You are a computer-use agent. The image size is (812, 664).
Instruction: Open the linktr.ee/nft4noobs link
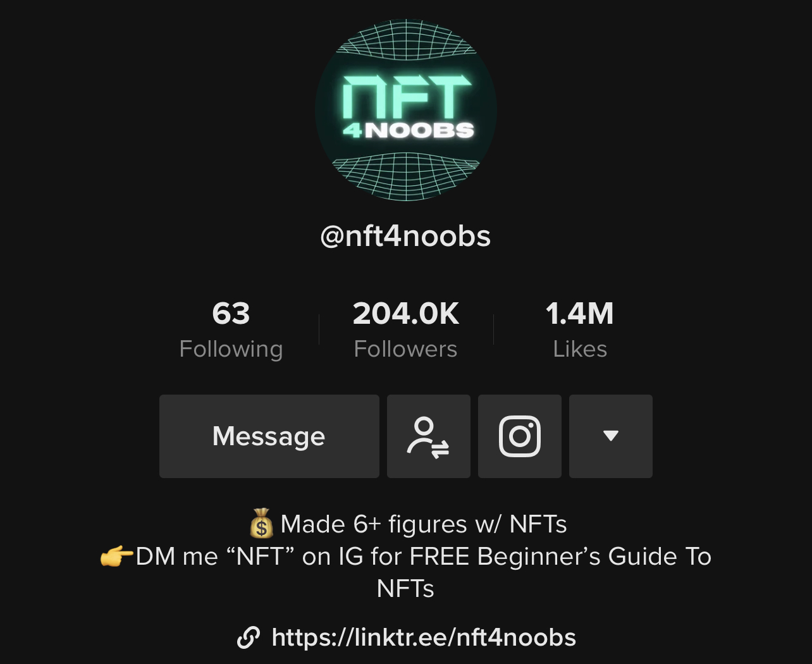pos(424,637)
